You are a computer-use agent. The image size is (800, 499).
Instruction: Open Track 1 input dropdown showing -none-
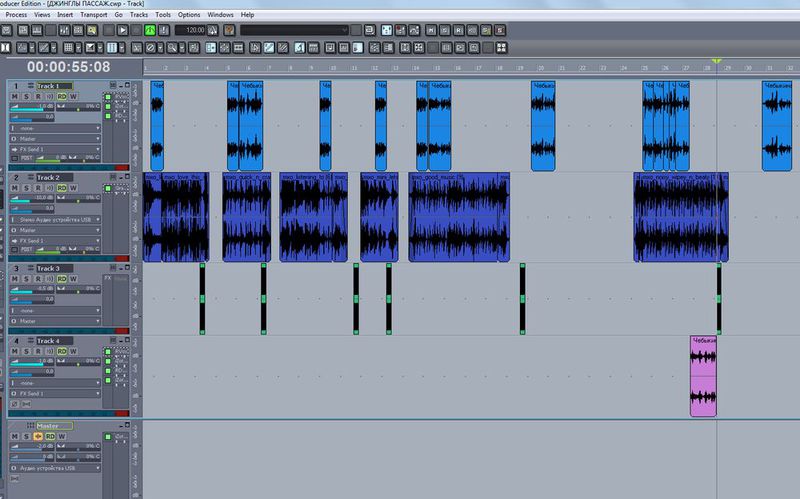pyautogui.click(x=55, y=128)
